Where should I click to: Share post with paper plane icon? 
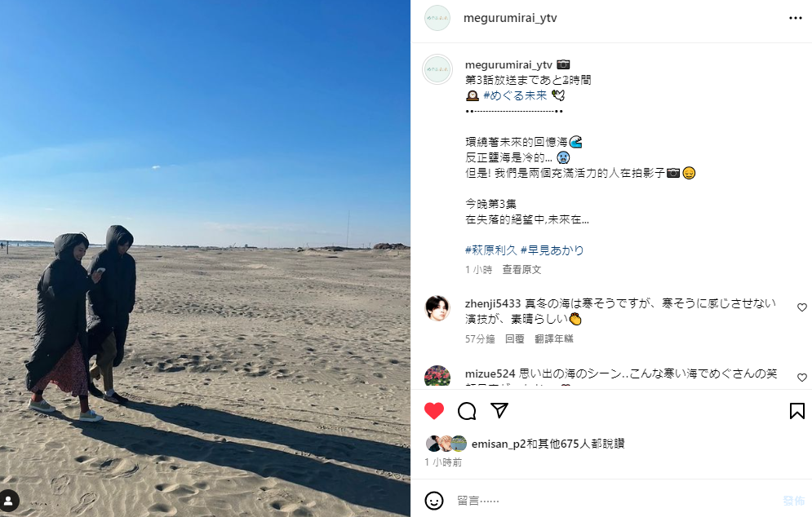pyautogui.click(x=499, y=410)
